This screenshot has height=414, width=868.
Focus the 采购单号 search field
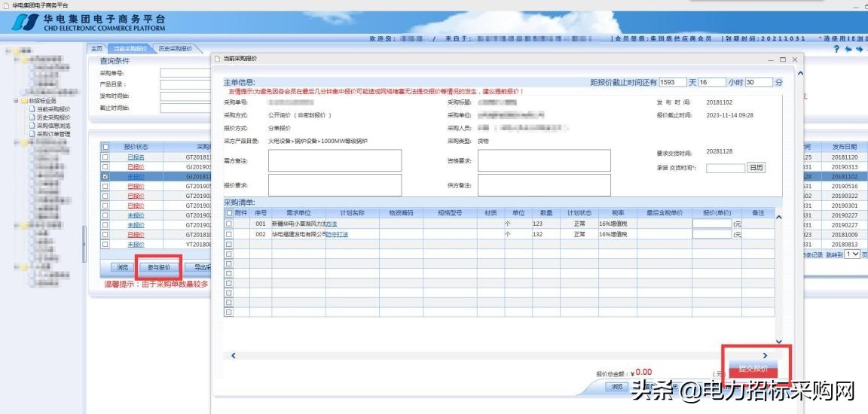click(x=185, y=73)
